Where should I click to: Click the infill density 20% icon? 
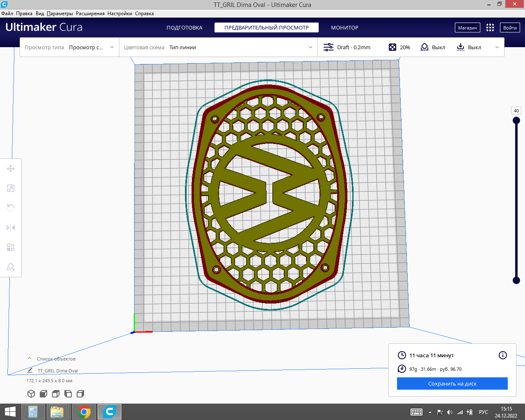coord(393,47)
